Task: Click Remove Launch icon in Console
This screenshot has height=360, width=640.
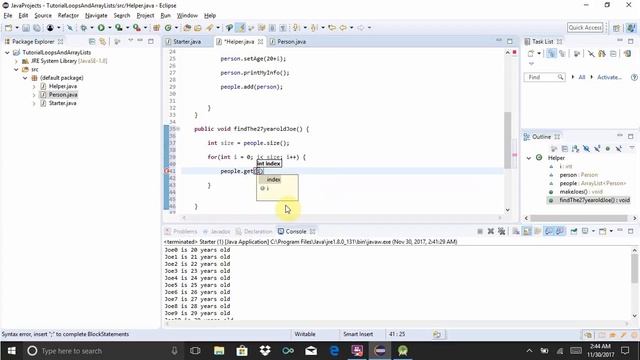Action: tap(491, 231)
